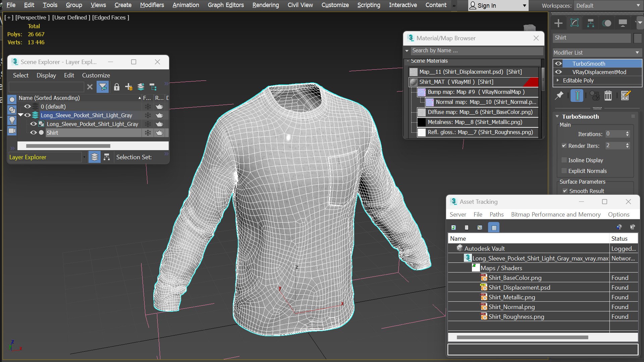Toggle VRayDisplacementMod eye visibility
The image size is (644, 362).
558,72
